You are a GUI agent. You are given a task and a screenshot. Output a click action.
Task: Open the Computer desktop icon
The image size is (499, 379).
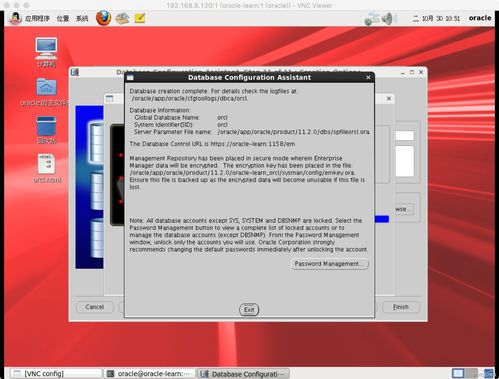[x=46, y=53]
